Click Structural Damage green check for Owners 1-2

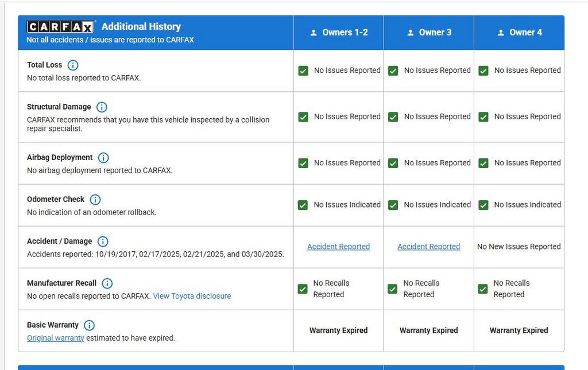coord(303,117)
